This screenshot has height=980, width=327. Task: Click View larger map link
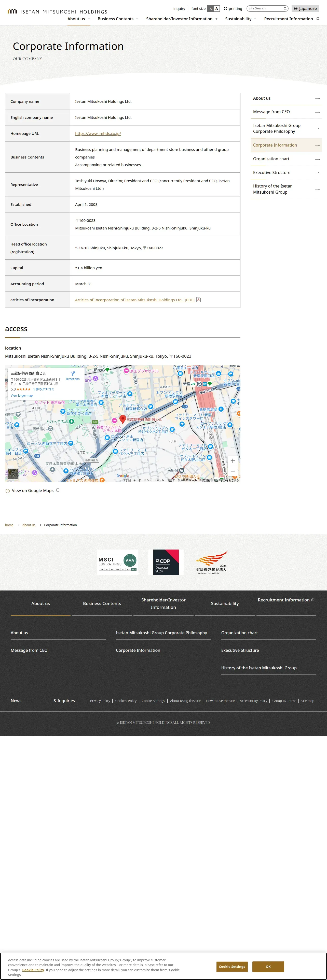(x=22, y=396)
